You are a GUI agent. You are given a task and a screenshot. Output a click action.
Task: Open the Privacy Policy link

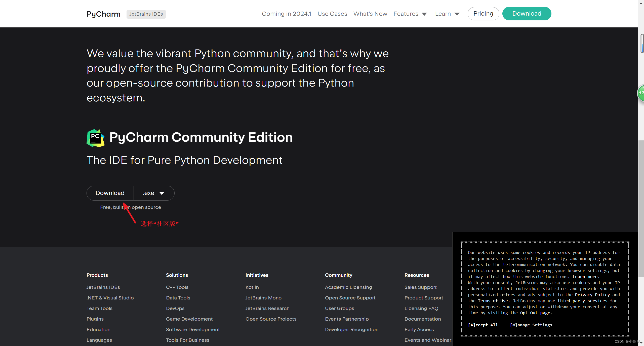pyautogui.click(x=592, y=295)
